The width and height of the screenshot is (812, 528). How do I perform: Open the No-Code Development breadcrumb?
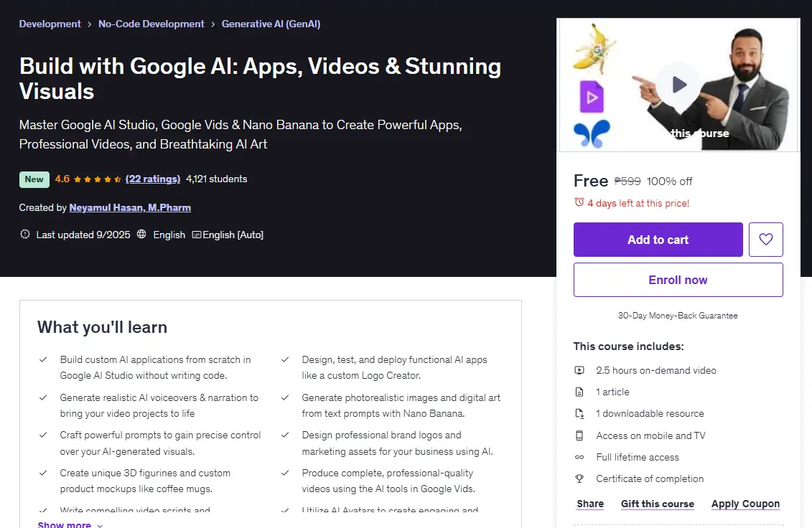pos(151,24)
